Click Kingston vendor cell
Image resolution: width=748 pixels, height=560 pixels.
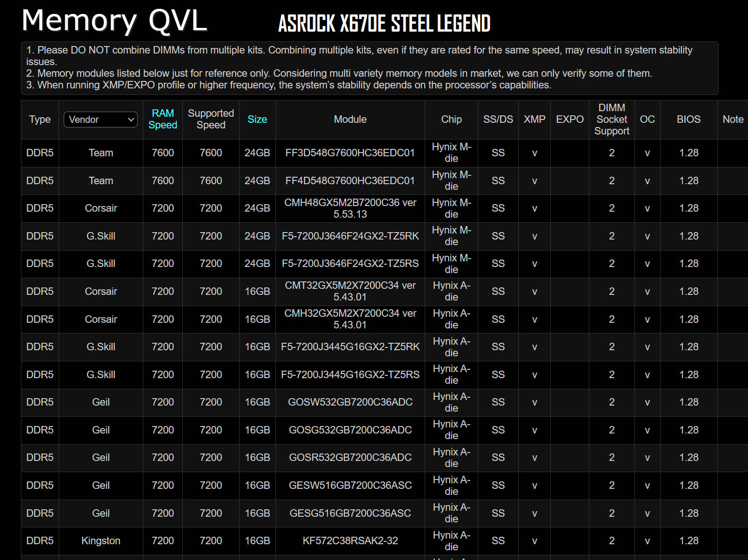(101, 541)
